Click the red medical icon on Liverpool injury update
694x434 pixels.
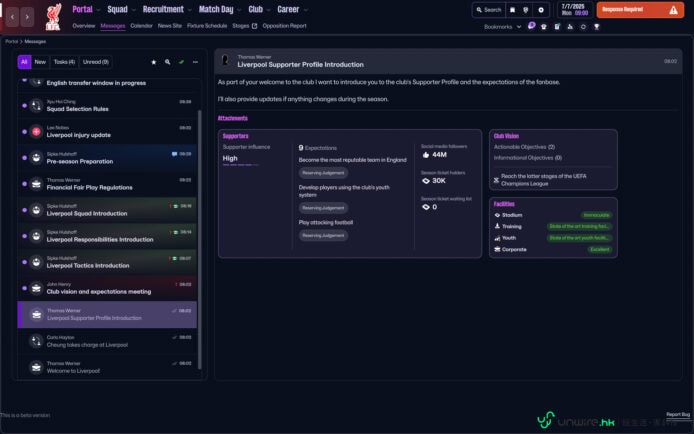(36, 131)
